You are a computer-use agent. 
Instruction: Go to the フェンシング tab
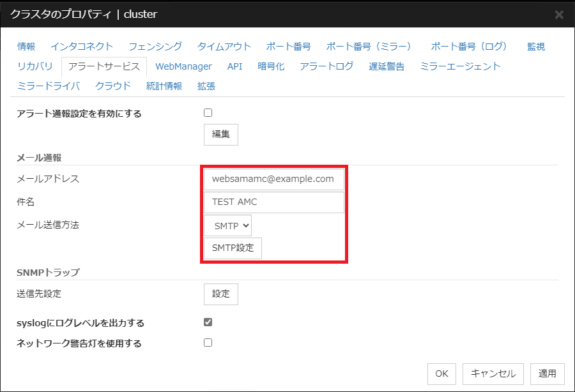(x=155, y=47)
